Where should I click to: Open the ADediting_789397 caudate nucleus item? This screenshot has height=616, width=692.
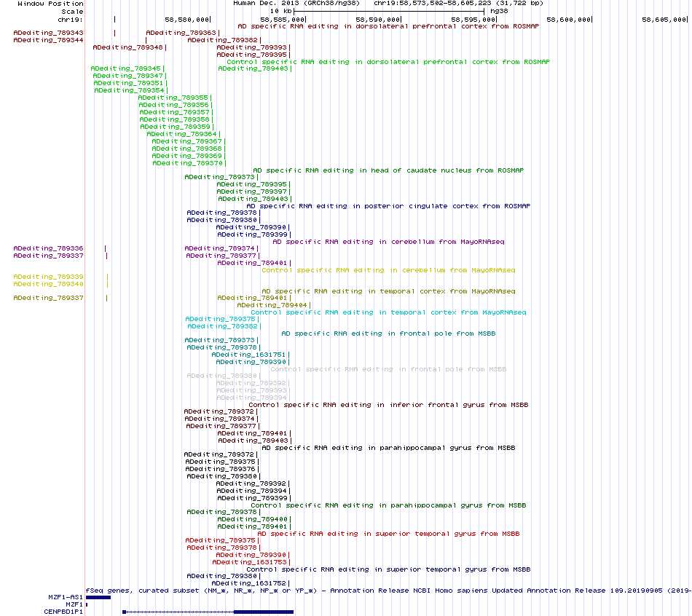coord(251,191)
